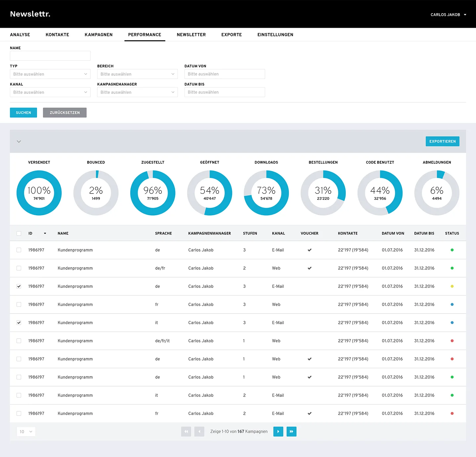Collapse the stats panel chevron
Image resolution: width=476 pixels, height=457 pixels.
[x=19, y=141]
